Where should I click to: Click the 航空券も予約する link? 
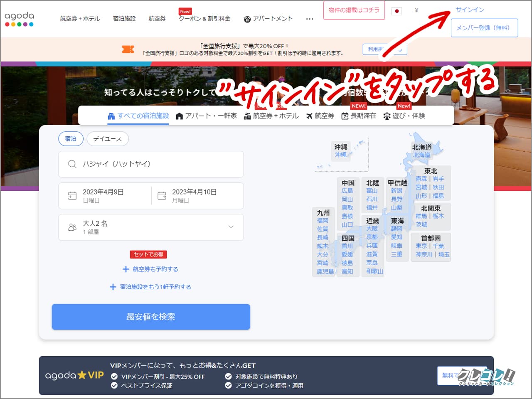tap(155, 269)
